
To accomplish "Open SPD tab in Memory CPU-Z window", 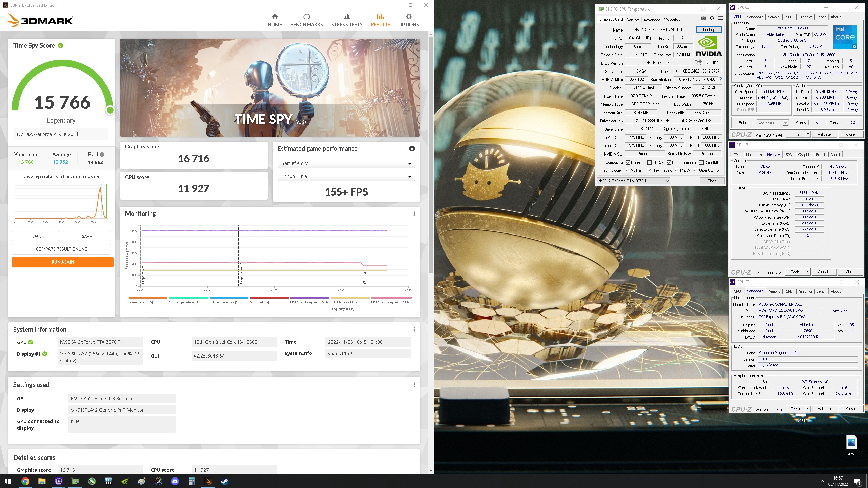I will (789, 155).
